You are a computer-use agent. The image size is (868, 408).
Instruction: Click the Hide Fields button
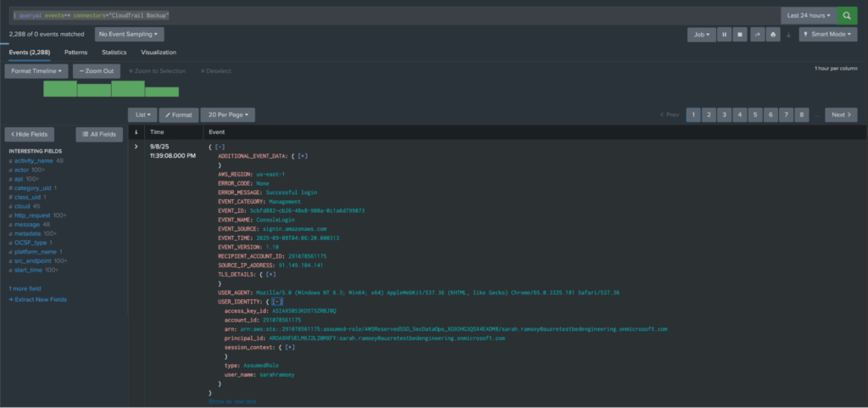pos(30,134)
